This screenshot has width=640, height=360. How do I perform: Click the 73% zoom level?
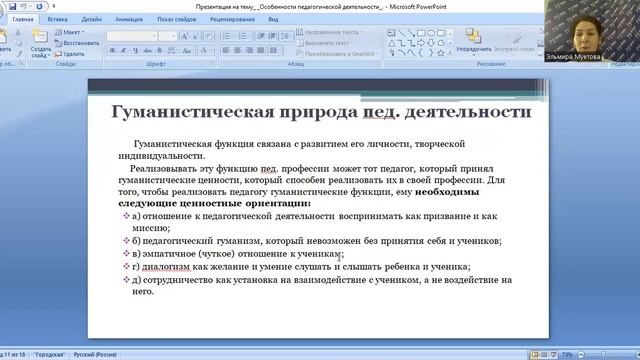click(x=567, y=354)
